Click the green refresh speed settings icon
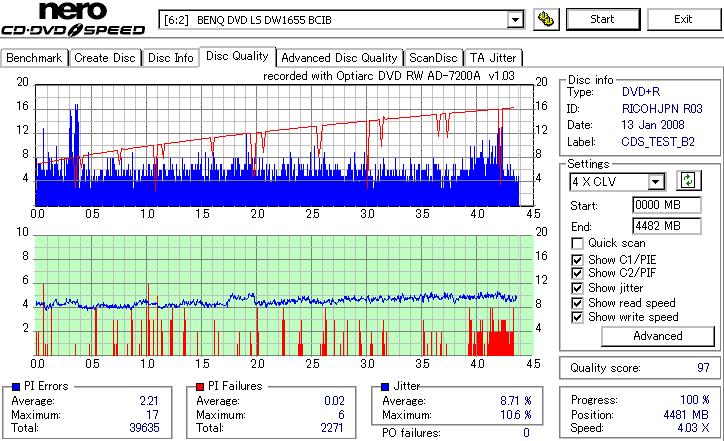 point(688,181)
